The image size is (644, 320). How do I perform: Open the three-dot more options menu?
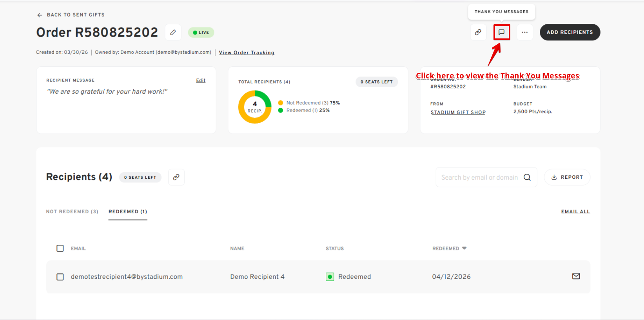pos(524,32)
